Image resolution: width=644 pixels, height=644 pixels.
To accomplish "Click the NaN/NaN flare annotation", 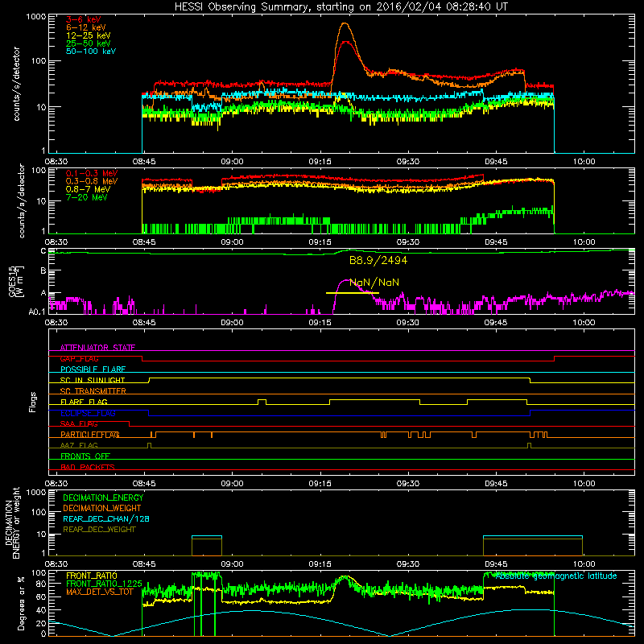I will 374,283.
